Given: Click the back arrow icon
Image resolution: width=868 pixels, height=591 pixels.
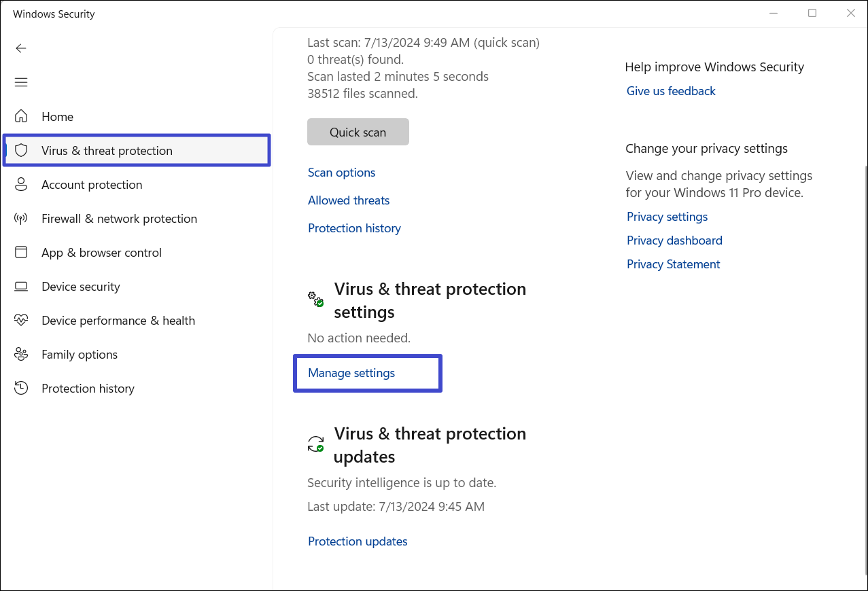Looking at the screenshot, I should 21,48.
